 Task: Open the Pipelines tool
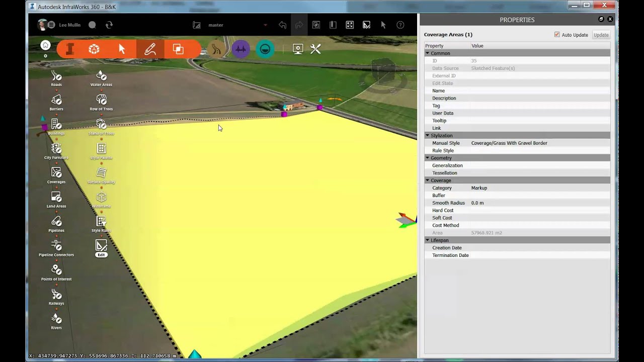click(x=56, y=221)
